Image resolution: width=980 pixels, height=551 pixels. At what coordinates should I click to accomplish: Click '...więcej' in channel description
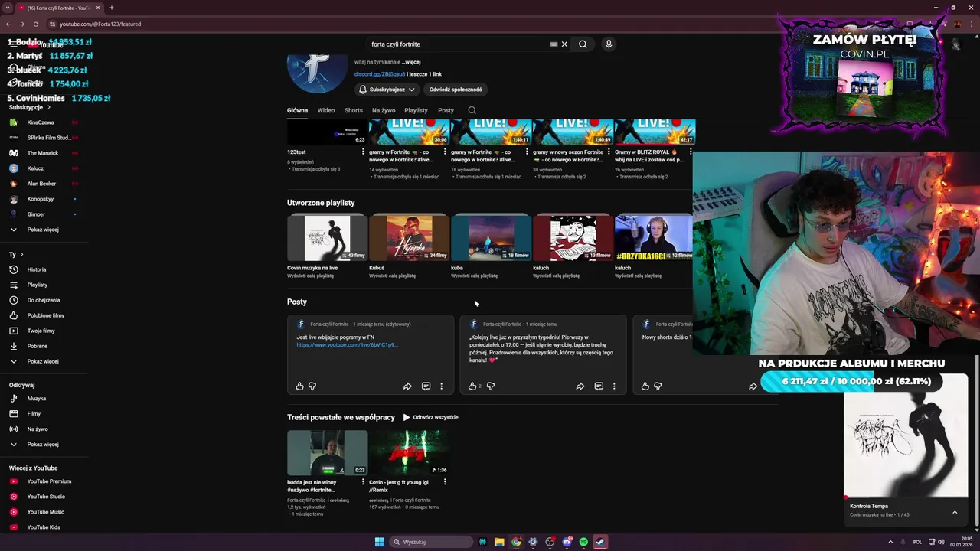tap(411, 62)
